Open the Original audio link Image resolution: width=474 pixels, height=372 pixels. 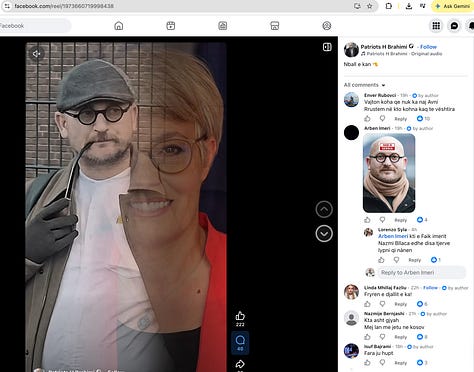426,54
